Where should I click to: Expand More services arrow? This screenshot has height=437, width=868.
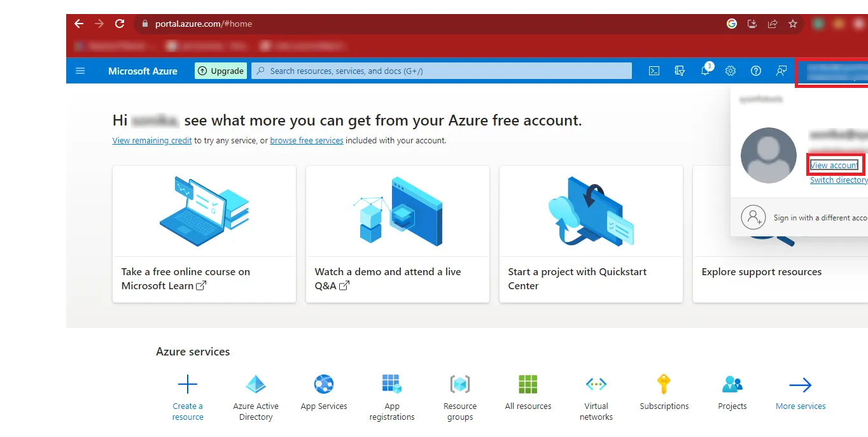pyautogui.click(x=800, y=385)
